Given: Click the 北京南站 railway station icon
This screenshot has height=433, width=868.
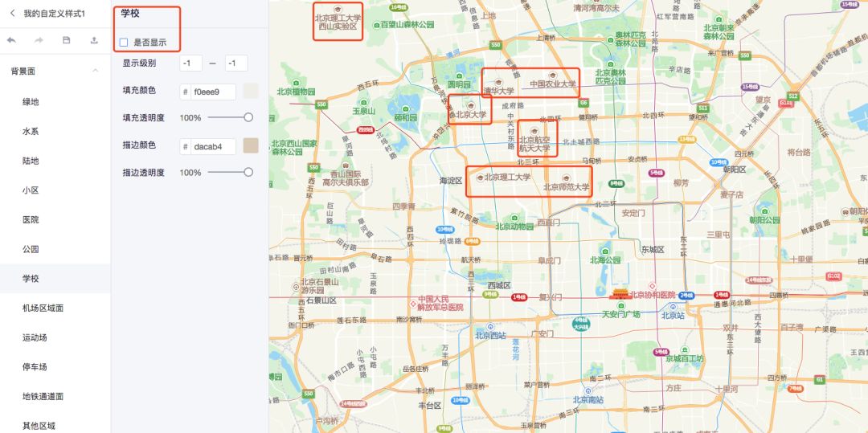Looking at the screenshot, I should (x=588, y=391).
